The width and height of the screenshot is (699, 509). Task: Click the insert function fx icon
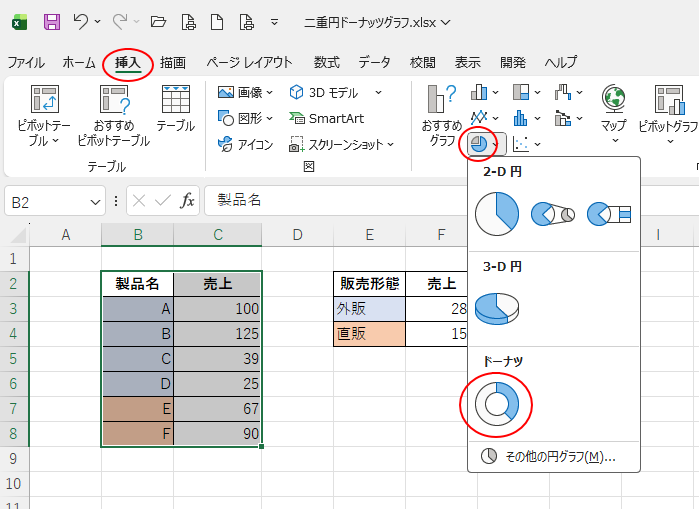click(187, 201)
